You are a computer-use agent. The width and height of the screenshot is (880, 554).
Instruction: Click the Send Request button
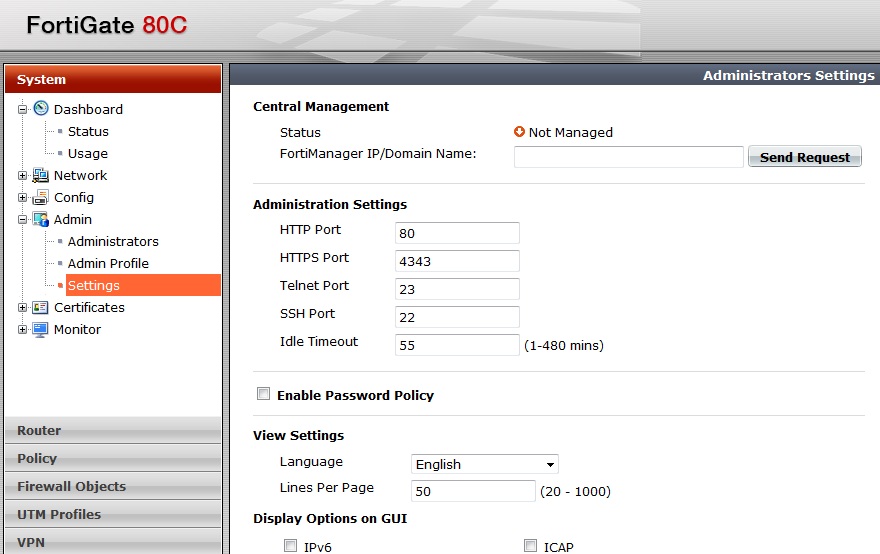[x=804, y=157]
